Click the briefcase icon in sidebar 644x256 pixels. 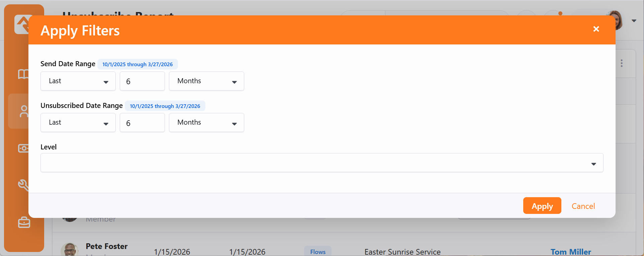tap(24, 222)
